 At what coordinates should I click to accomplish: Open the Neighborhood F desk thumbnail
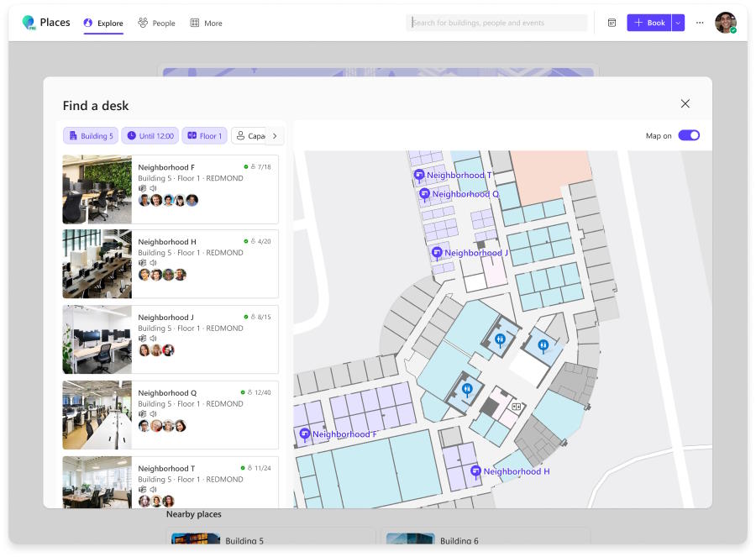coord(97,189)
